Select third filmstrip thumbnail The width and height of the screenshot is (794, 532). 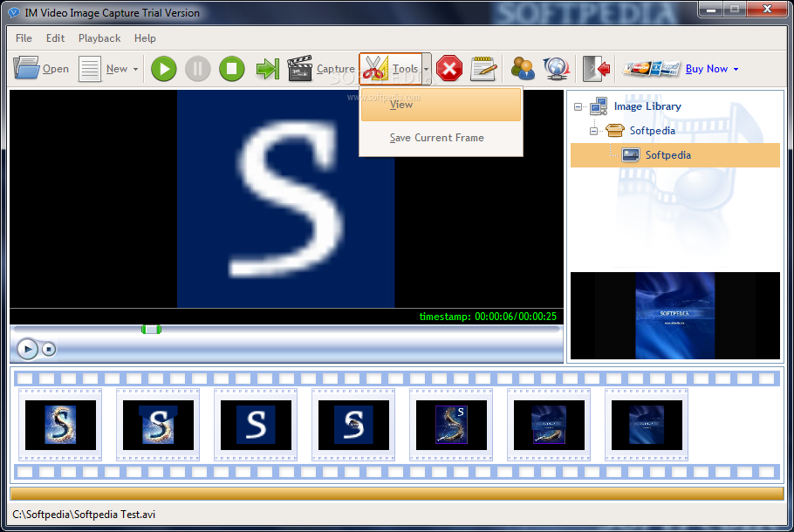[x=256, y=425]
